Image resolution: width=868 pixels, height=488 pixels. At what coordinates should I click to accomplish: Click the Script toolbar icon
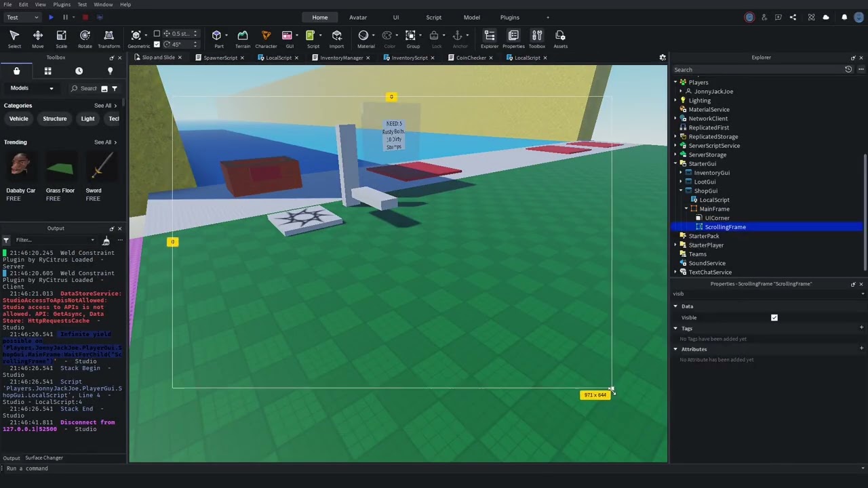tap(313, 39)
